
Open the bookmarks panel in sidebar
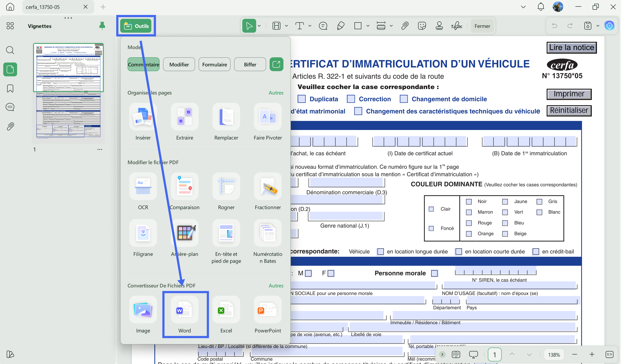coord(10,88)
